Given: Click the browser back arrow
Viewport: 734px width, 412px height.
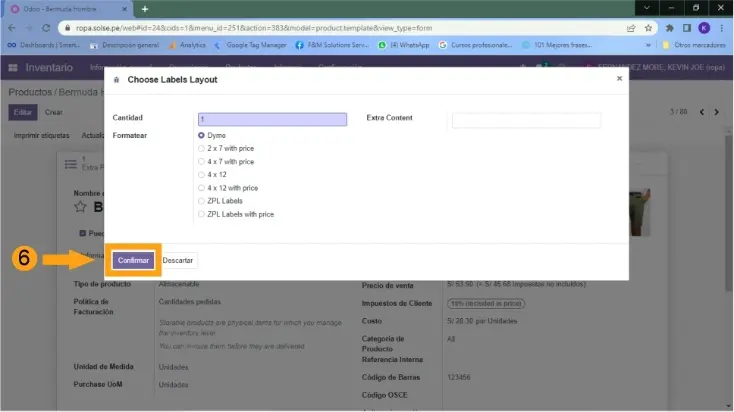Looking at the screenshot, I should point(12,28).
